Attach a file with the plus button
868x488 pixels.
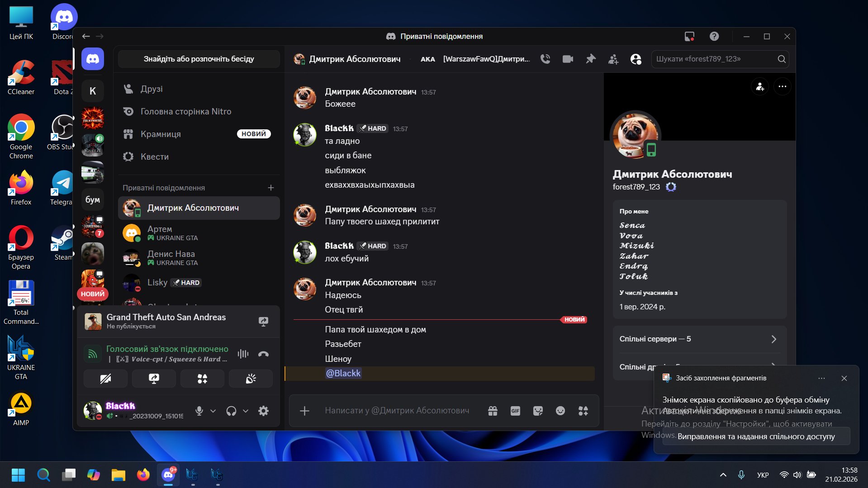(305, 411)
